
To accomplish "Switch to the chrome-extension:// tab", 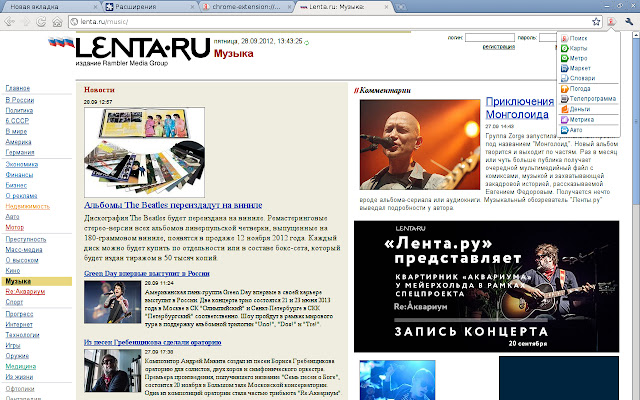I will click(246, 7).
